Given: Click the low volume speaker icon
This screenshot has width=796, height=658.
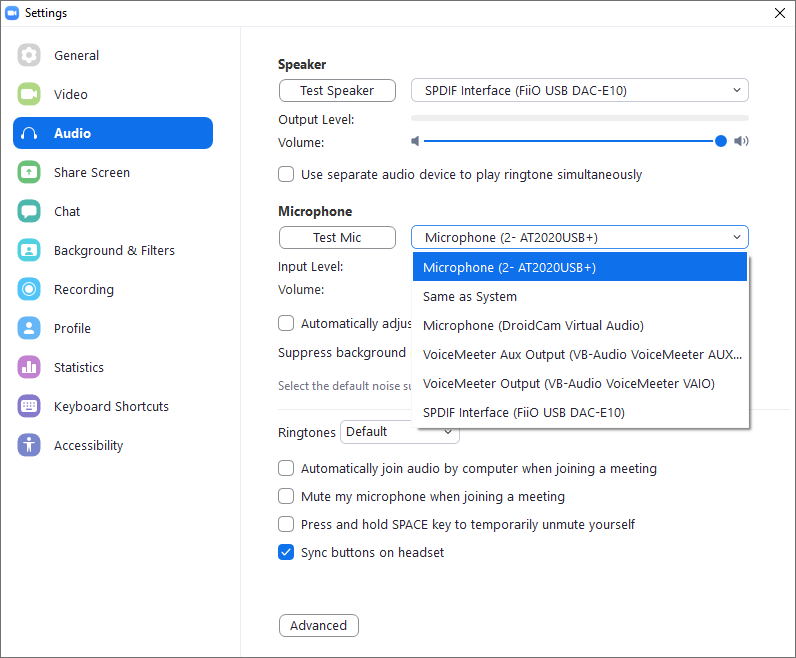Looking at the screenshot, I should [415, 141].
